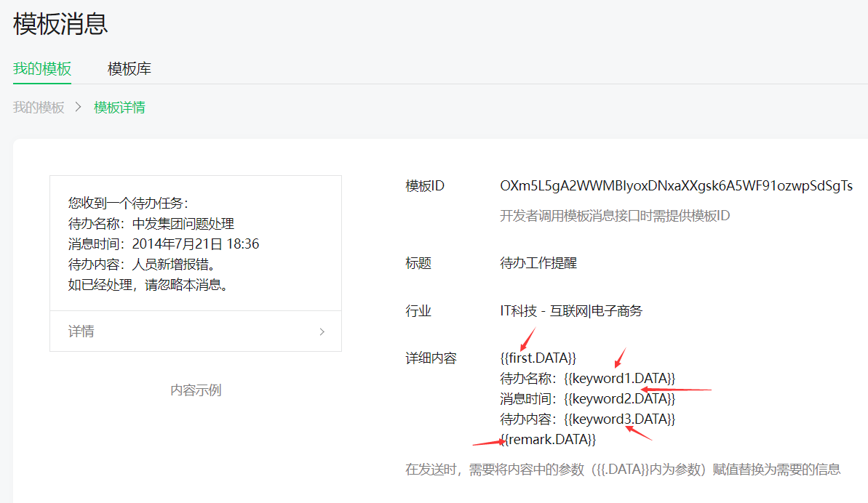Image resolution: width=868 pixels, height=503 pixels.
Task: Click the {{remark.DATA}} parameter line
Action: (x=548, y=439)
